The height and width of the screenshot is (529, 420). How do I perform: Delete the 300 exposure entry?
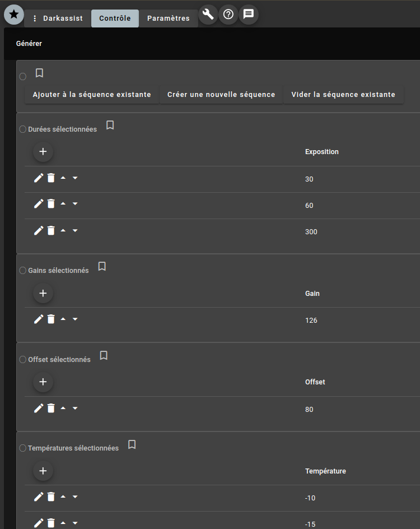coord(51,230)
